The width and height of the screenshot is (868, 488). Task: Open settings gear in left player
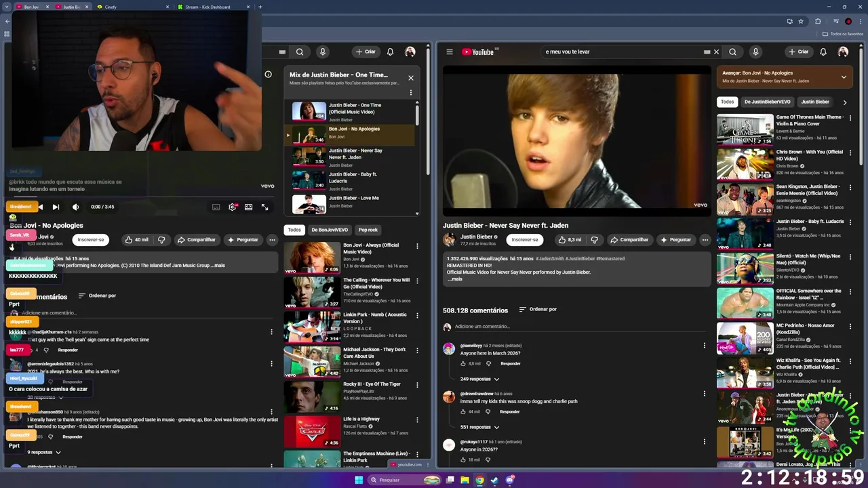[x=232, y=207]
